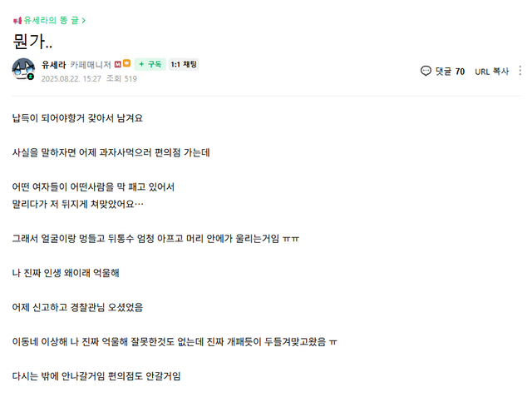Jump to the 댓글 70 comments
Image resolution: width=532 pixels, height=397 pixels.
pyautogui.click(x=449, y=72)
